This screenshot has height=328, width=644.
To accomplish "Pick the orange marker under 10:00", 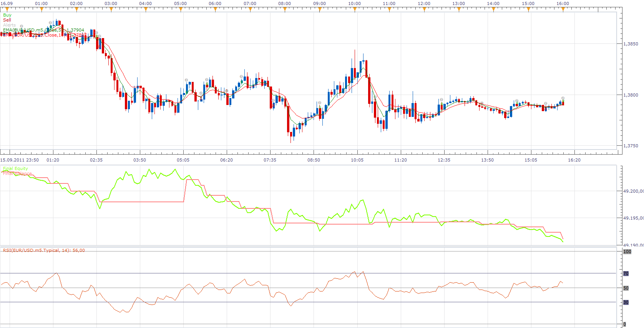I will (354, 9).
